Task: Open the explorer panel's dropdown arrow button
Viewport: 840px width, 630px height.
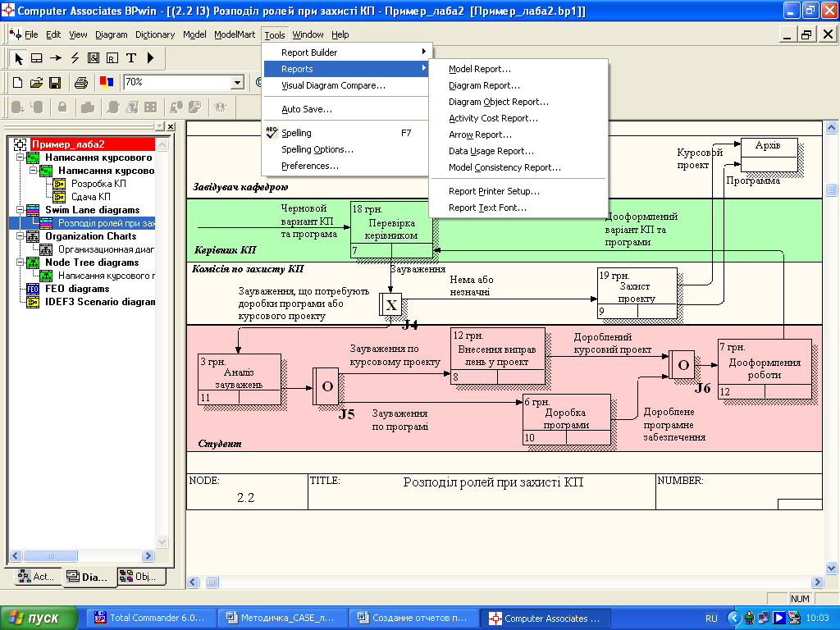Action: point(160,126)
